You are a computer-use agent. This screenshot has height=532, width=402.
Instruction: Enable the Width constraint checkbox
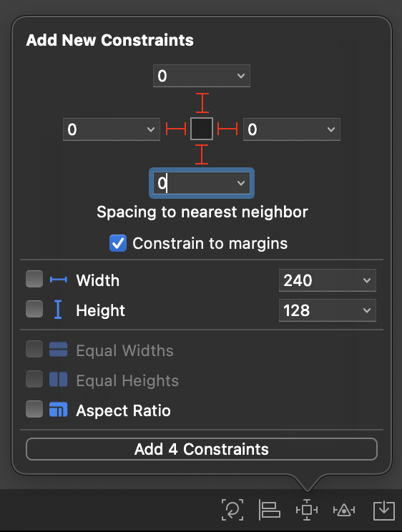click(34, 279)
